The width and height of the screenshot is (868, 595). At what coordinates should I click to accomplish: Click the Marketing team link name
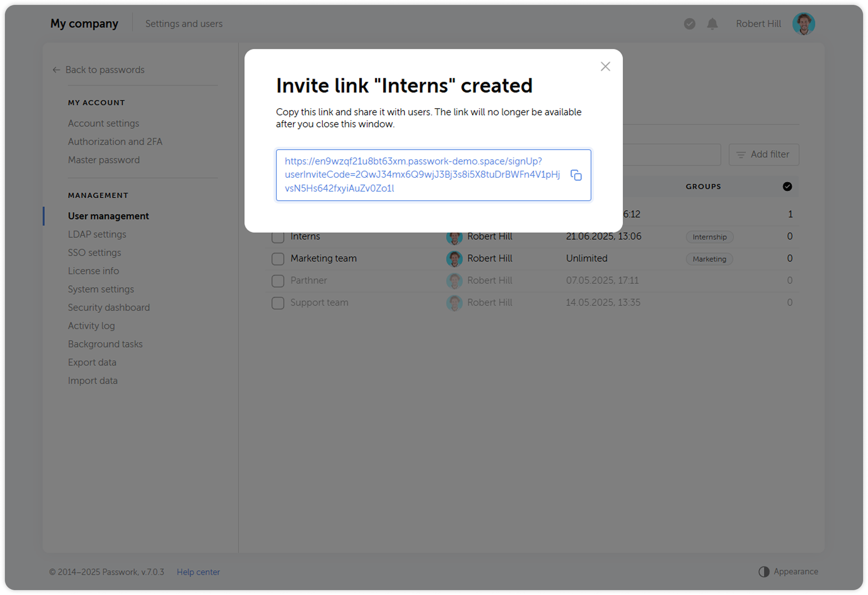[x=324, y=258]
